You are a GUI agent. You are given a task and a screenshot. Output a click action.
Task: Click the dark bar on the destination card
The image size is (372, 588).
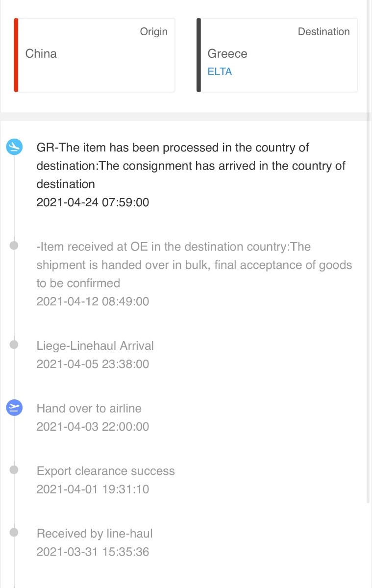[x=199, y=55]
